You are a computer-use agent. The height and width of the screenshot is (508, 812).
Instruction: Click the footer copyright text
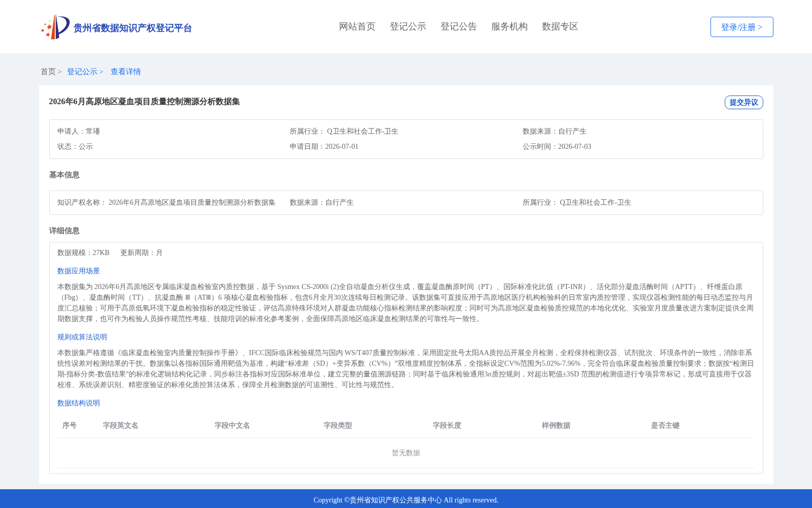tap(406, 500)
